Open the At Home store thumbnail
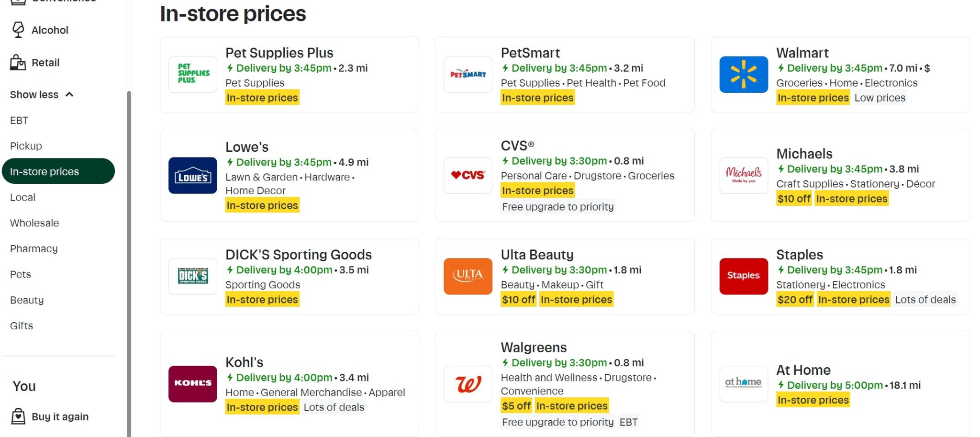This screenshot has width=980, height=437. point(744,384)
